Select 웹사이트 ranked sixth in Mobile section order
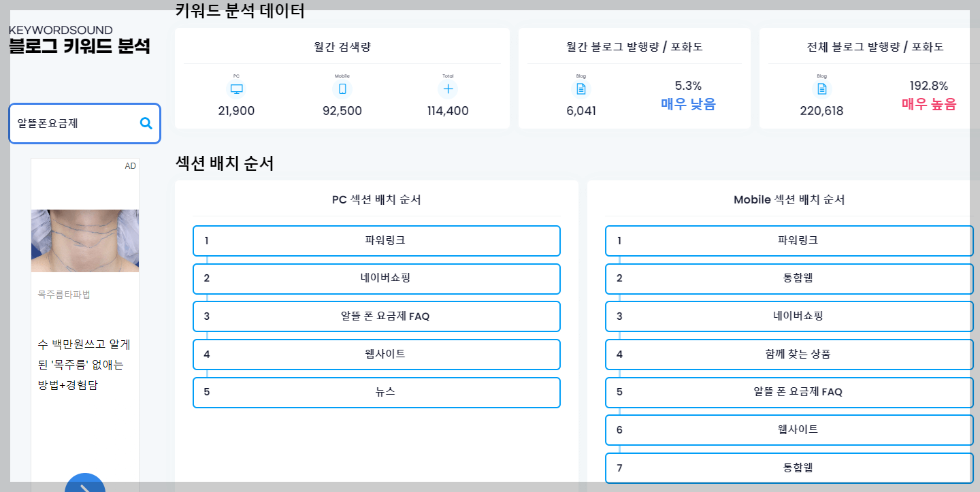The width and height of the screenshot is (980, 492). (x=789, y=430)
